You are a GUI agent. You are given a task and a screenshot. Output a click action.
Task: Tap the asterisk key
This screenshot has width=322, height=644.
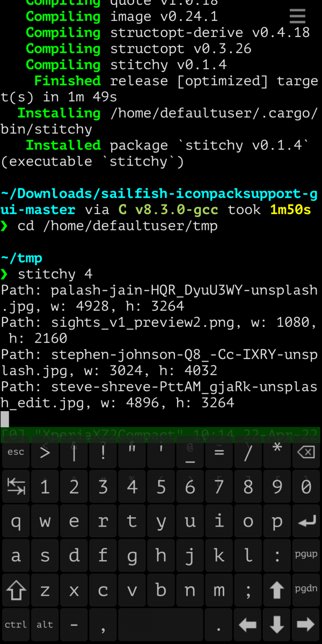[x=277, y=452]
